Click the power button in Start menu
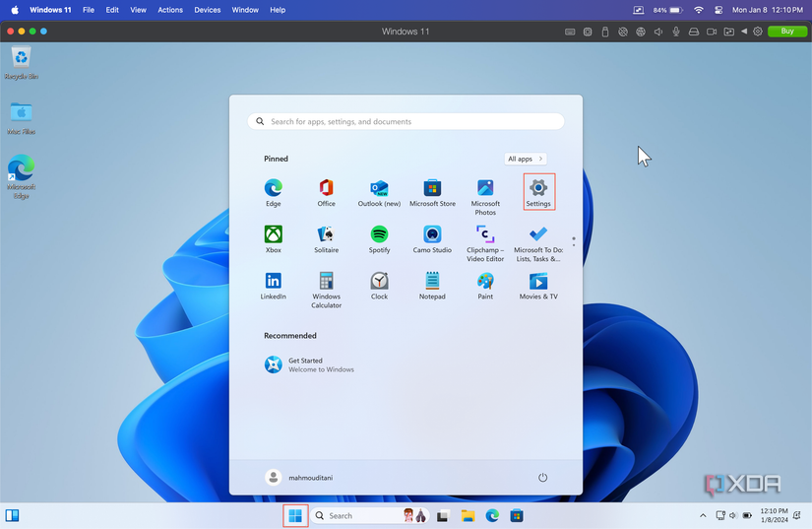The height and width of the screenshot is (529, 812). tap(542, 477)
